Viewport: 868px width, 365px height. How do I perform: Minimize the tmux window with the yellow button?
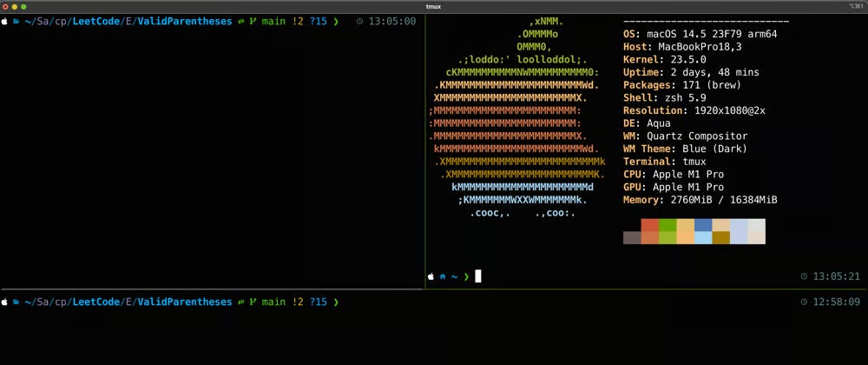(x=15, y=7)
